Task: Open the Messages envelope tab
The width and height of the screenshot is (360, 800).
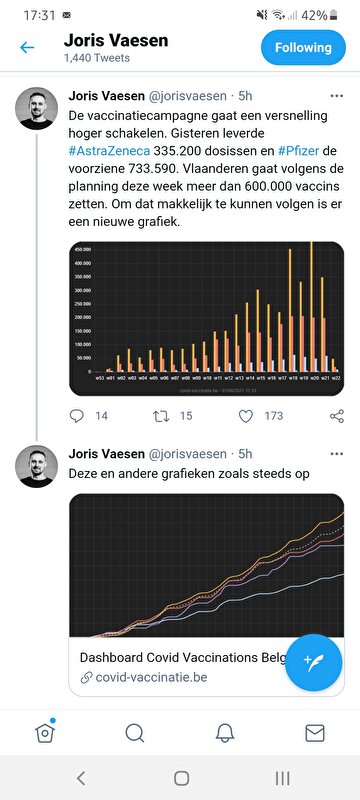Action: (x=315, y=733)
